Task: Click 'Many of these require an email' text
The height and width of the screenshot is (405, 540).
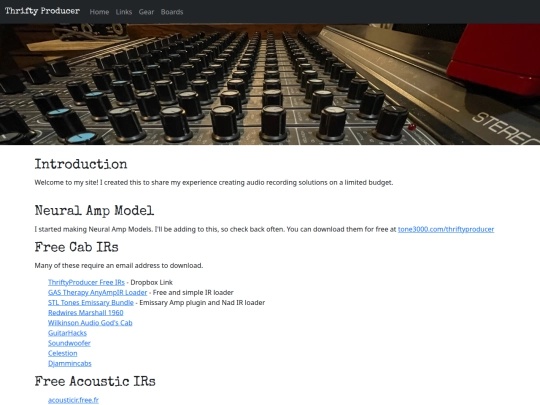Action: point(119,266)
